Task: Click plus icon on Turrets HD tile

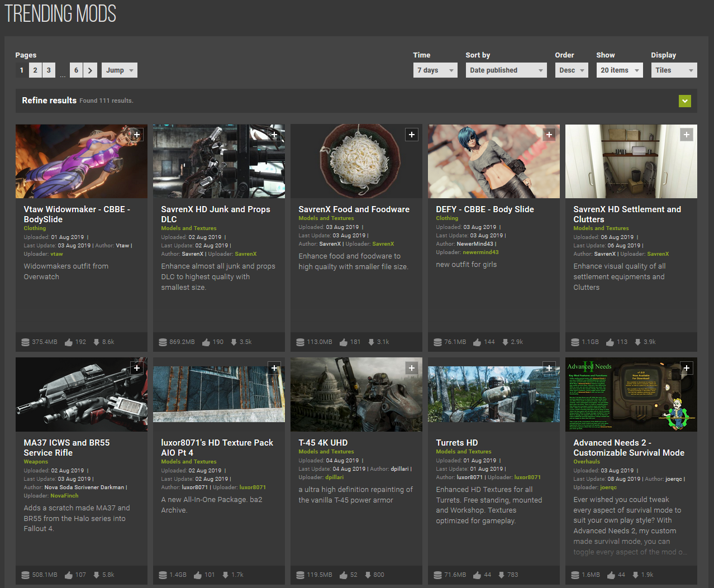Action: tap(549, 368)
